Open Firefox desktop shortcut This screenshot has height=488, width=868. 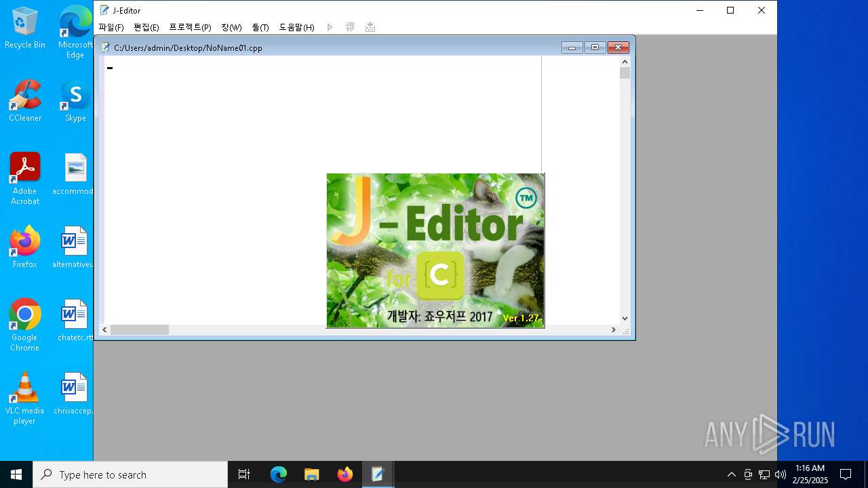(25, 247)
